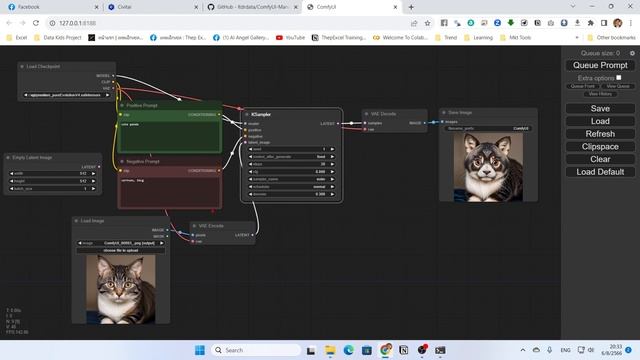Click the Clear button
Screen dimensions: 640x360
tap(600, 159)
